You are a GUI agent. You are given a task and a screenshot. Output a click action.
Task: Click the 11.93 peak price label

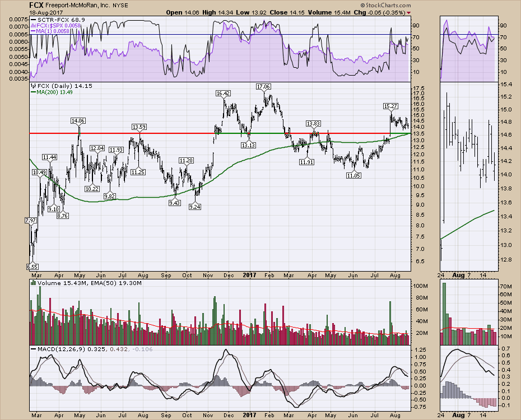pos(117,150)
